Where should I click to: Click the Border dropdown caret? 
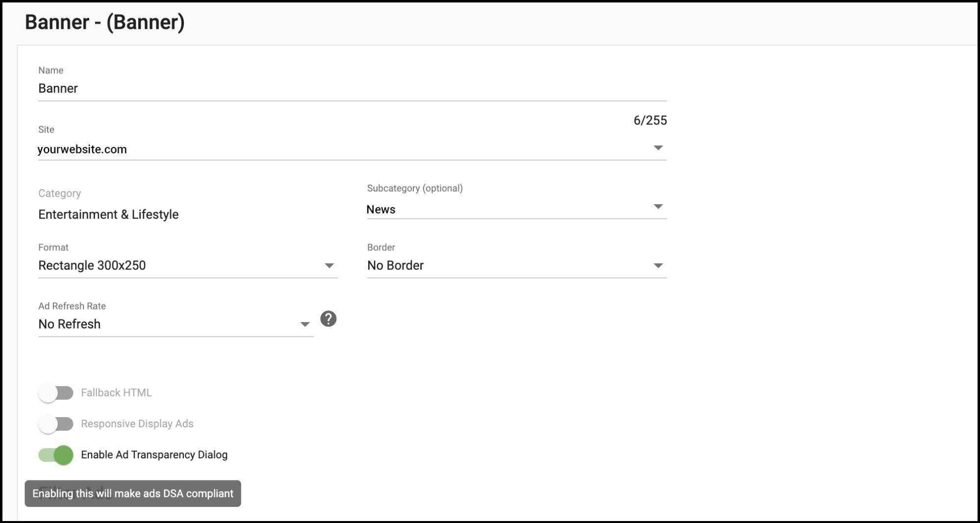(659, 265)
